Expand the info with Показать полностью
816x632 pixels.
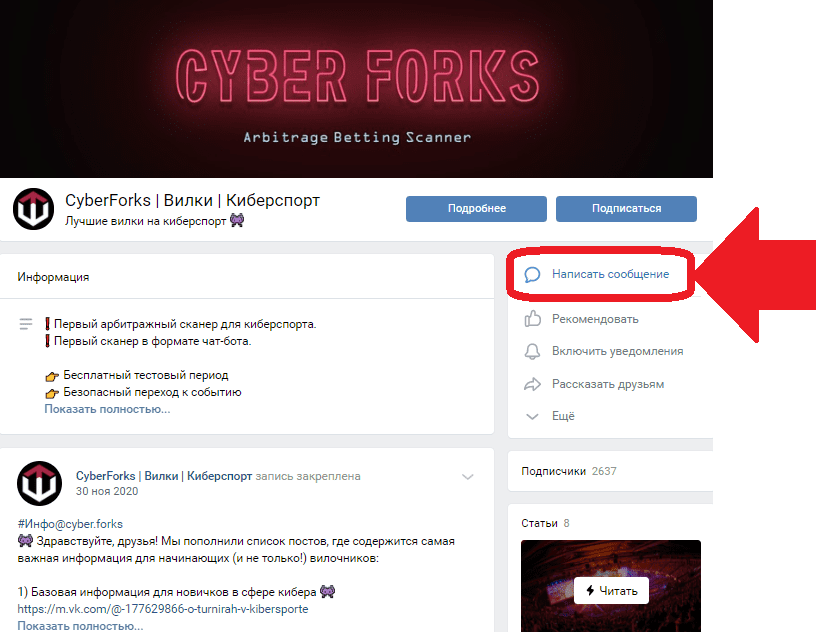pos(107,409)
